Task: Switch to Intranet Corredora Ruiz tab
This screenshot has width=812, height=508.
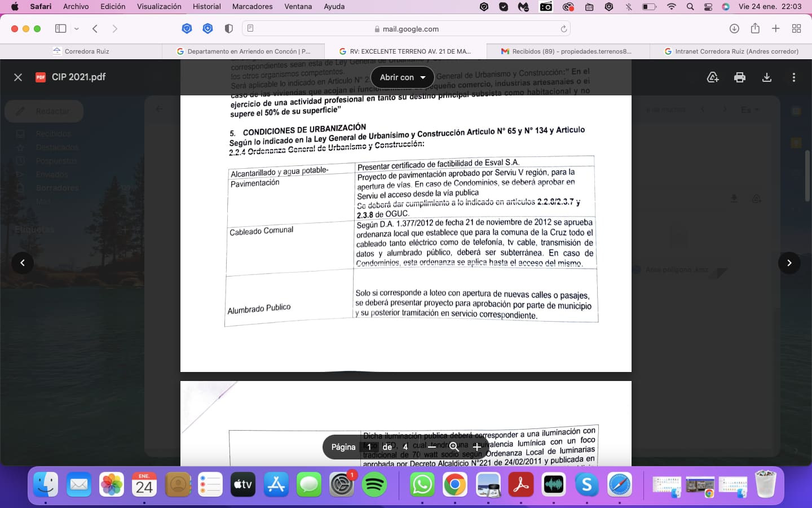Action: [x=731, y=51]
